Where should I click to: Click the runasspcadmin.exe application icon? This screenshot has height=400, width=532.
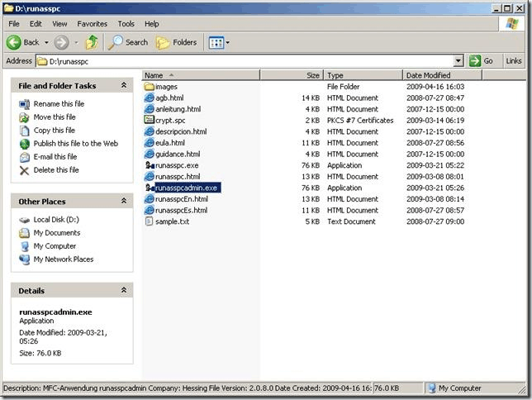[150, 188]
